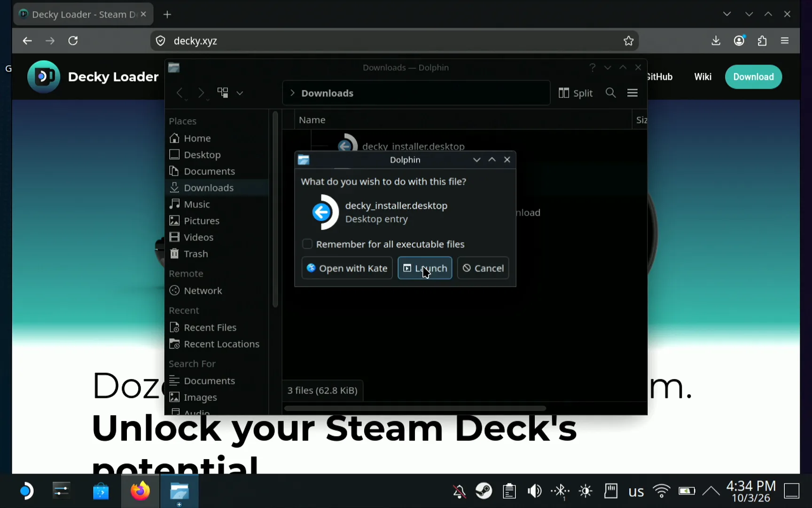Click the Launch button in the Dolphin dialog
Viewport: 812px width, 508px height.
tap(425, 268)
